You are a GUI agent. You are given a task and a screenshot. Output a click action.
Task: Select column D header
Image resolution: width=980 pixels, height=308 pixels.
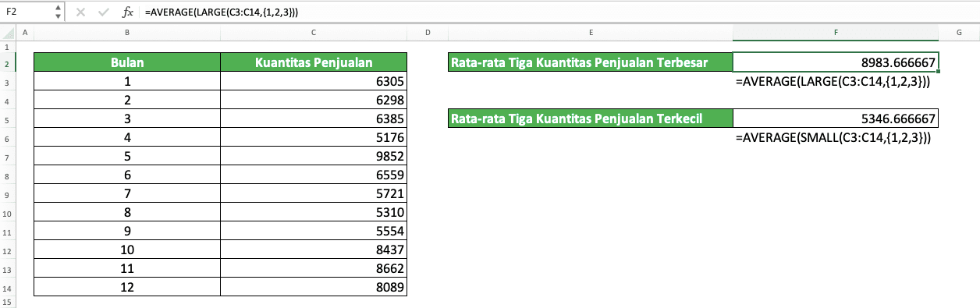pyautogui.click(x=428, y=32)
